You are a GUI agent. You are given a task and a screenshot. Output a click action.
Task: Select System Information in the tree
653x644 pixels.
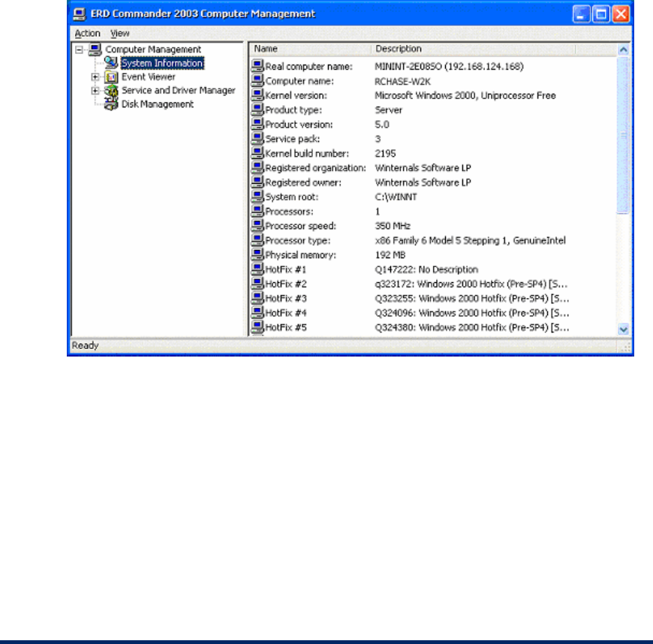point(162,63)
